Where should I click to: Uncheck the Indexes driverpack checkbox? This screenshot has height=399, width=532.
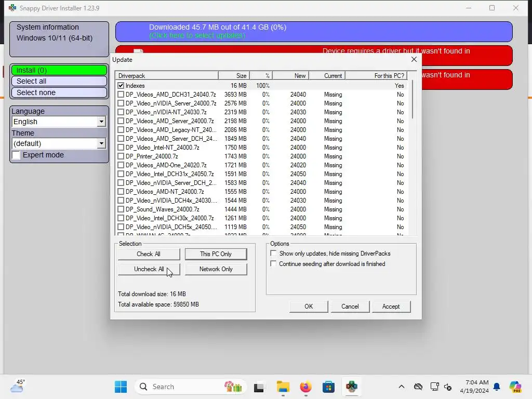point(121,86)
